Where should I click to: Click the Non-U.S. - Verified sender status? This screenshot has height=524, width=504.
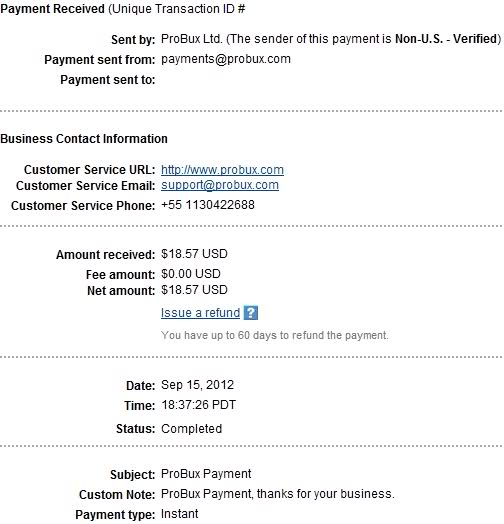[446, 39]
